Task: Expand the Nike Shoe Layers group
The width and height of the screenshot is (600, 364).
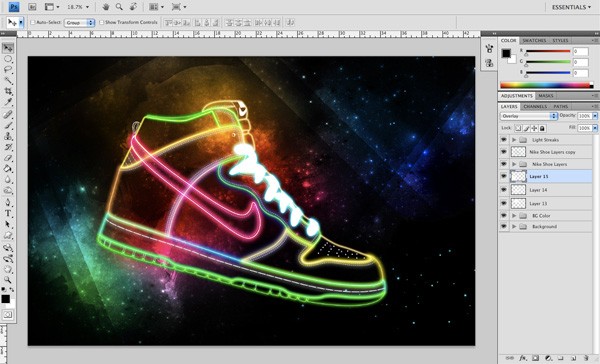Action: pyautogui.click(x=514, y=164)
